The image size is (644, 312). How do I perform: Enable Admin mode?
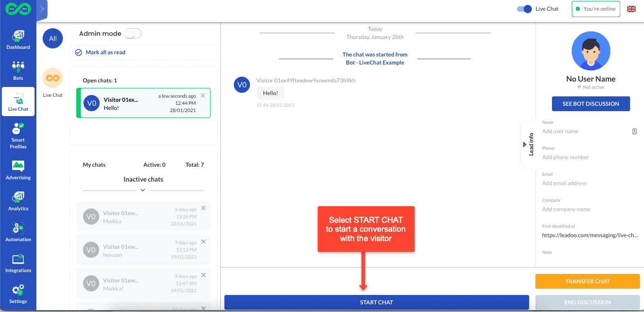coord(133,33)
